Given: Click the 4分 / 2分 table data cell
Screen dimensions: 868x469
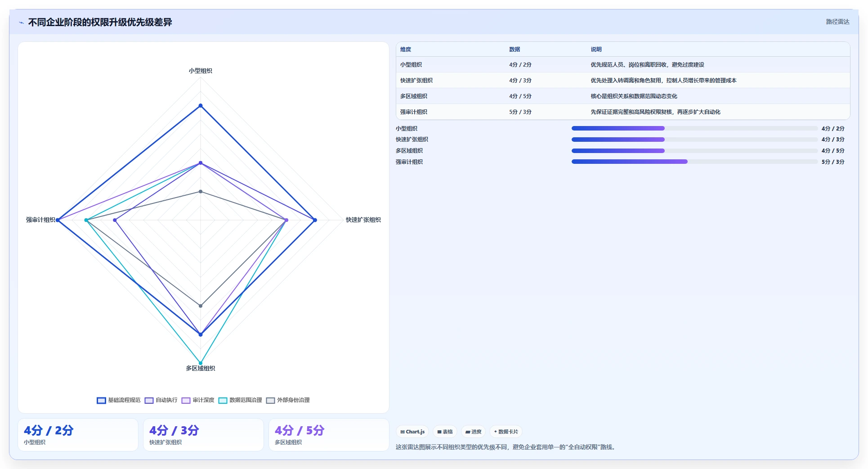Looking at the screenshot, I should 520,65.
